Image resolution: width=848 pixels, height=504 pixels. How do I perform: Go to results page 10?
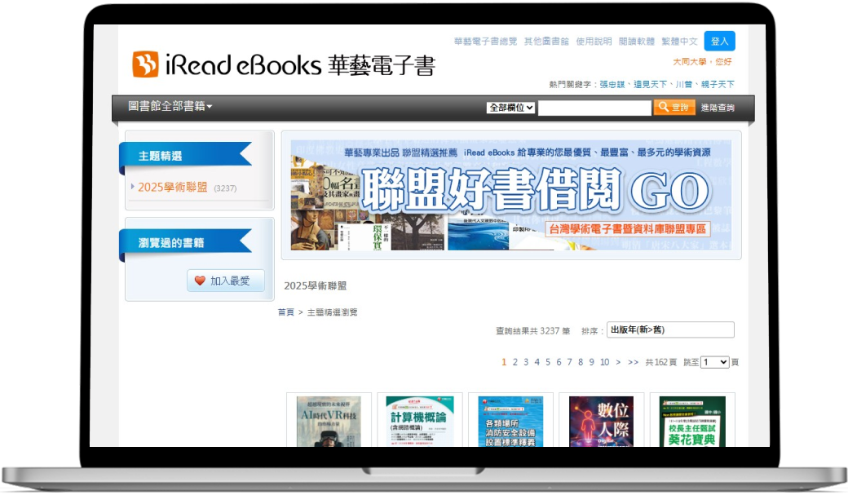605,362
